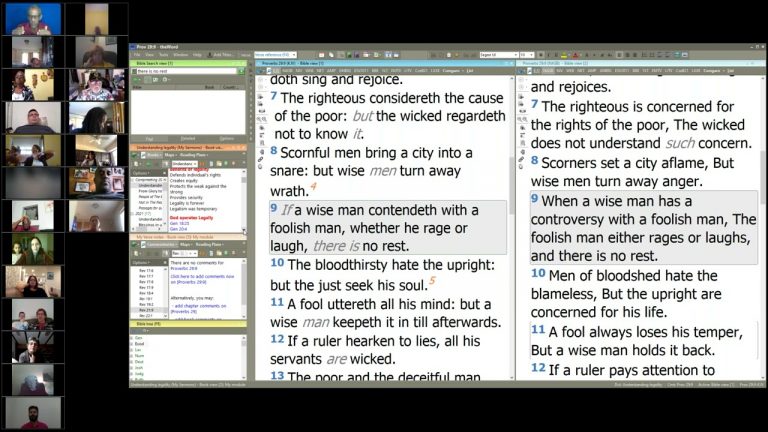
Task: Click the Add Titles toolbar button
Action: (222, 54)
